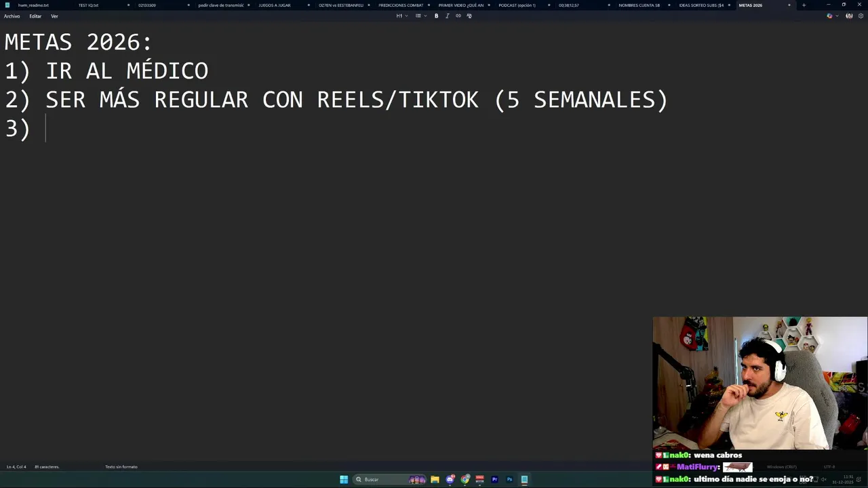Close the METAS 2026 tab
This screenshot has height=488, width=868.
coord(789,5)
